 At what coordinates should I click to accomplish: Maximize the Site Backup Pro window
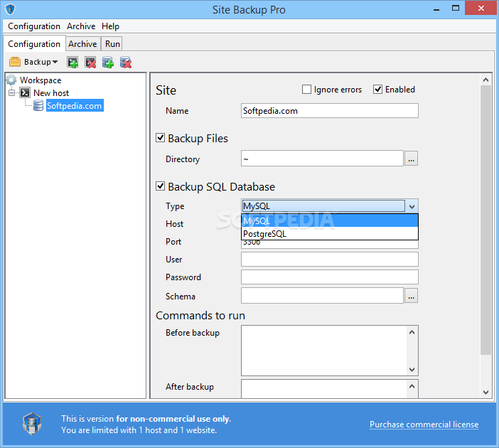point(456,9)
